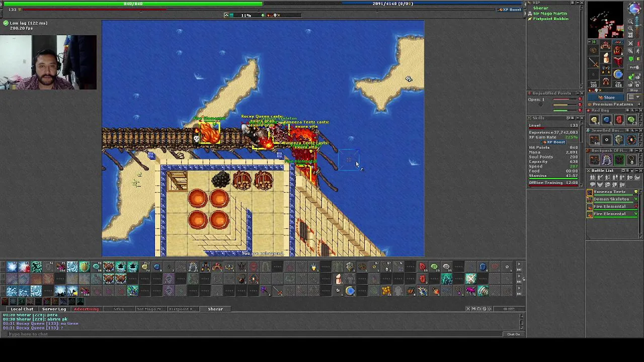
Task: Open the Advertising chat tab
Action: click(86, 309)
